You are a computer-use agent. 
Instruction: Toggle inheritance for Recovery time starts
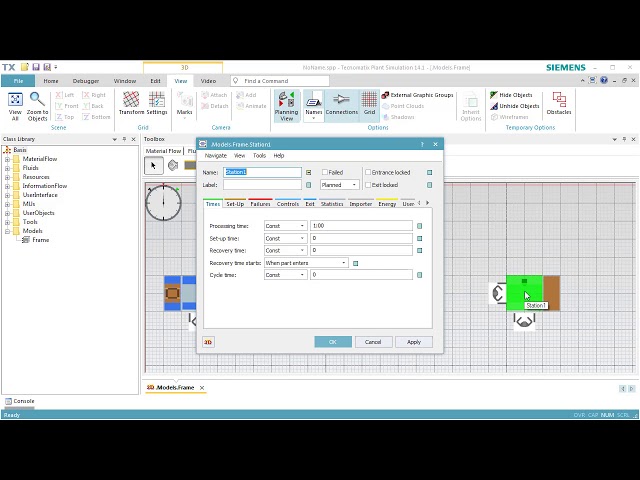pyautogui.click(x=356, y=263)
